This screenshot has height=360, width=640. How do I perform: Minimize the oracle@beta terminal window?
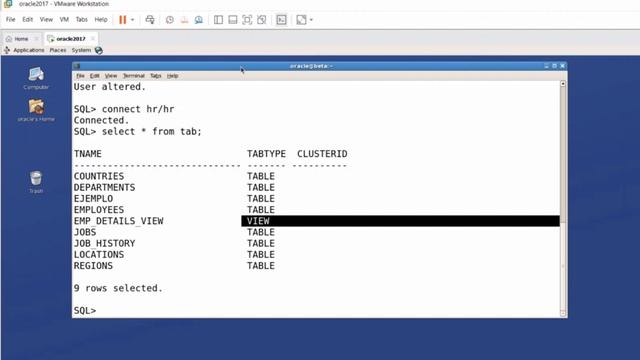pyautogui.click(x=546, y=66)
